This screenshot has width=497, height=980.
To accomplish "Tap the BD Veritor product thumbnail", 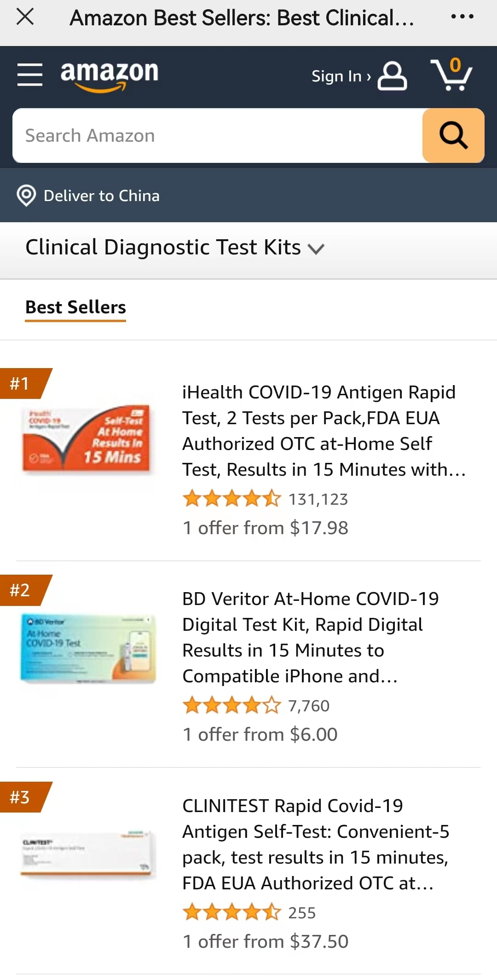I will (88, 648).
